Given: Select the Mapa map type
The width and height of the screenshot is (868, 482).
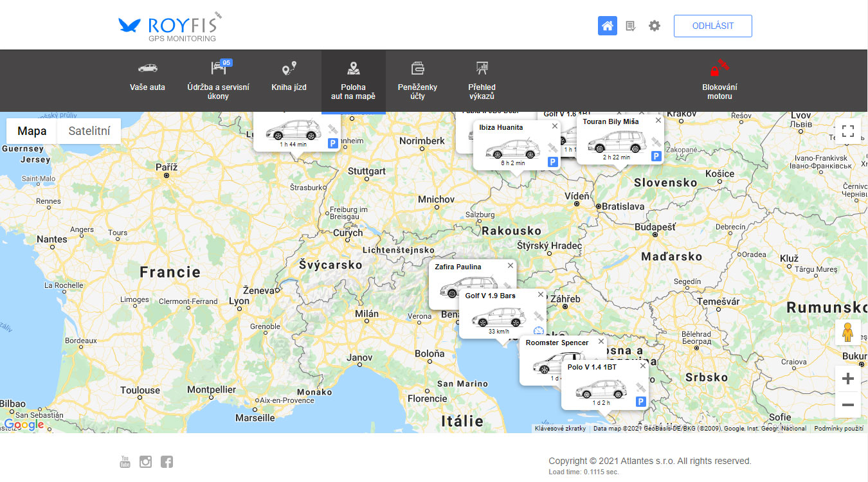Looking at the screenshot, I should pos(32,131).
